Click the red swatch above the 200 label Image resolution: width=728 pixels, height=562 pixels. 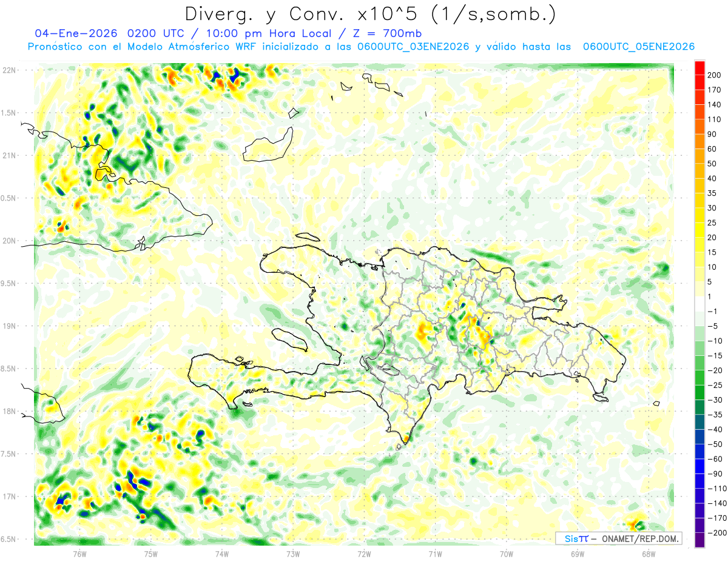[x=699, y=67]
